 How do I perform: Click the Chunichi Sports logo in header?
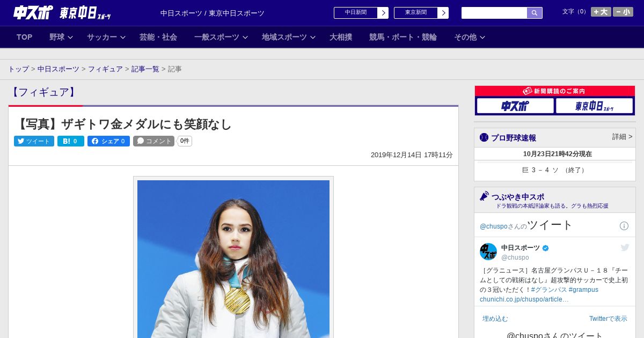tap(33, 12)
